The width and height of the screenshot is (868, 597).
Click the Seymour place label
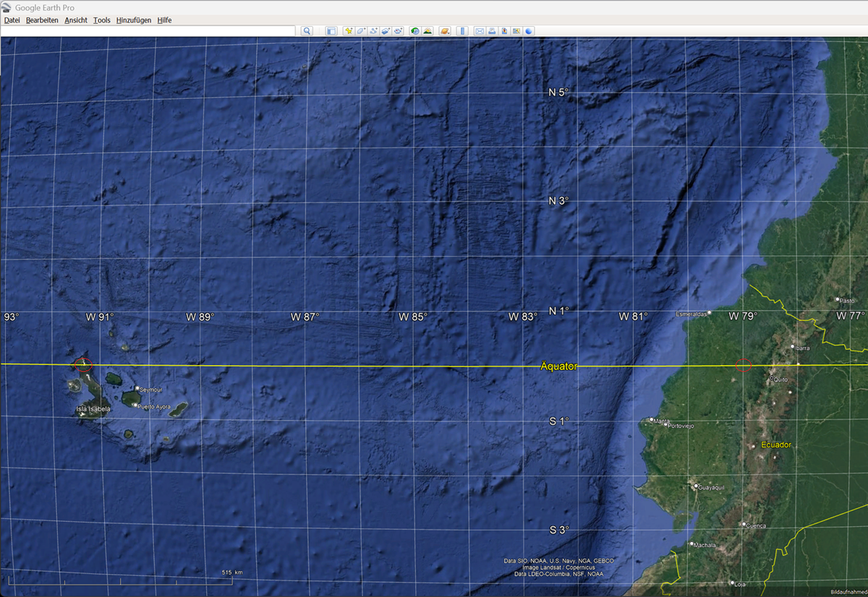click(x=151, y=390)
